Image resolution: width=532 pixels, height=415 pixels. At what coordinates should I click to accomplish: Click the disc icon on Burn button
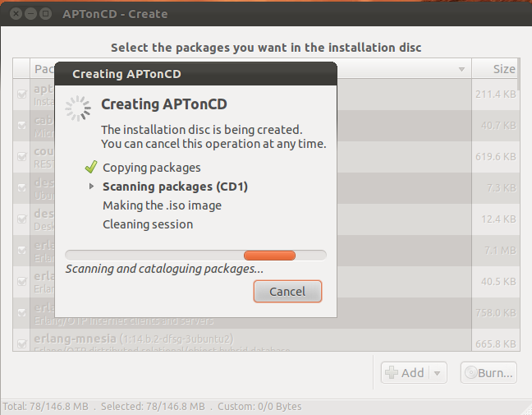click(471, 372)
